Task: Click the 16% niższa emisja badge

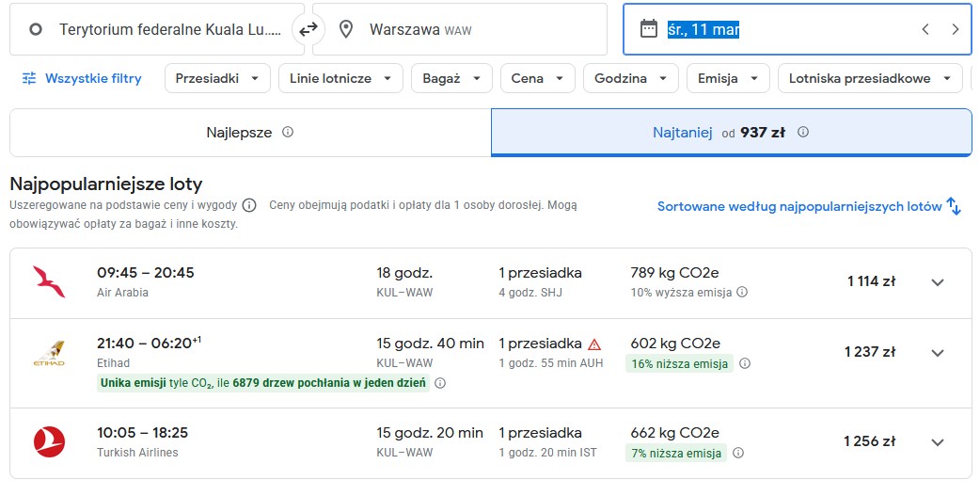Action: tap(679, 363)
